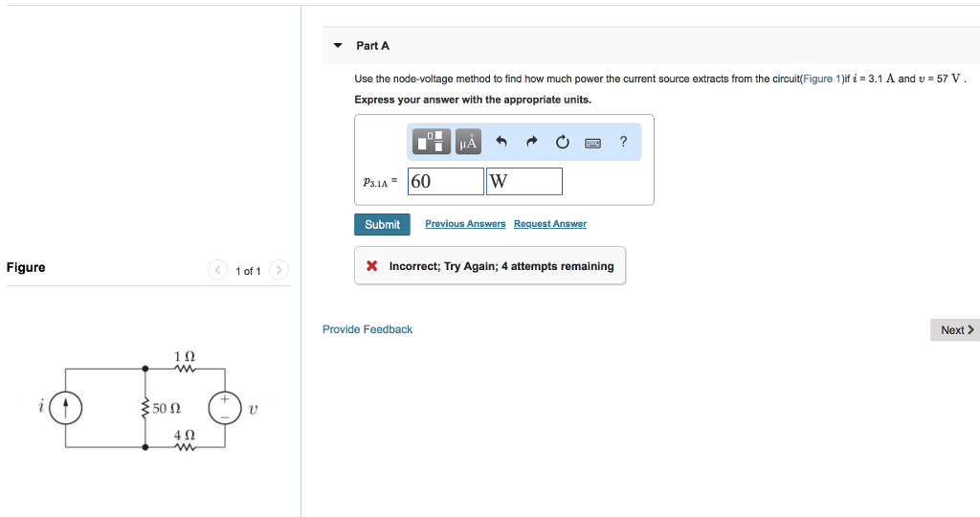Go to next figure arrow
Viewport: 980px width, 517px height.
point(278,270)
